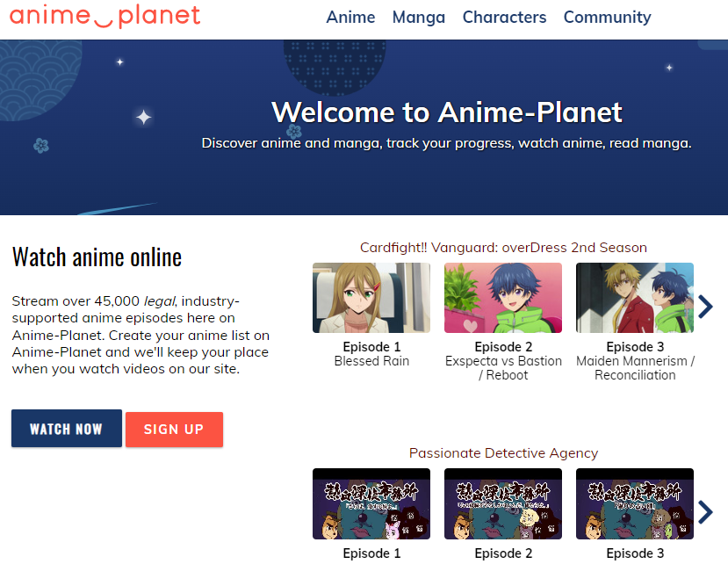Open Cardfight!! Vanguard: overDress 2nd Season title
The height and width of the screenshot is (564, 728).
(503, 248)
